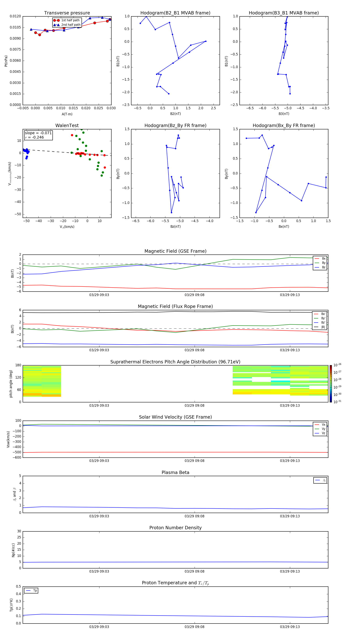Viewport: 351px width, 644px height.
Task: Click the "Magnetic Field (Flux Rope Frame)" title
Action: coord(175,307)
